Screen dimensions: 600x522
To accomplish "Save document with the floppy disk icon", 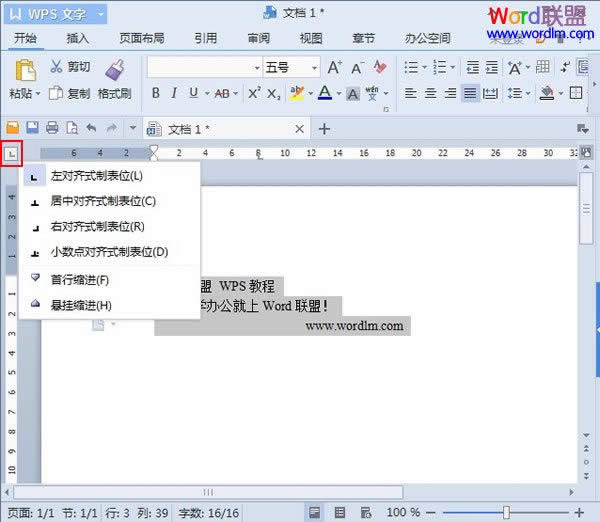I will coord(32,127).
